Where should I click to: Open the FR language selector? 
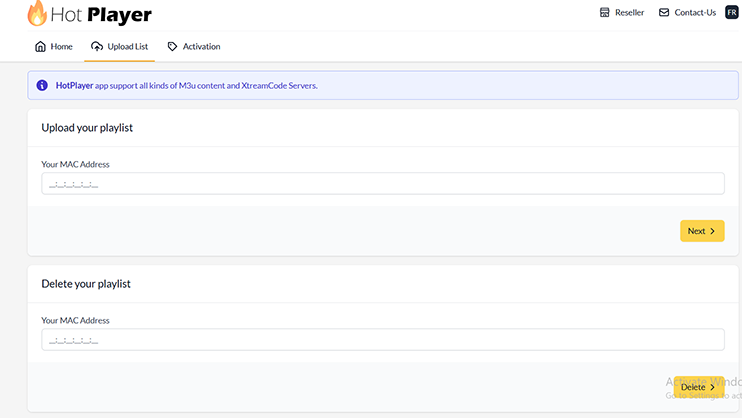(732, 12)
